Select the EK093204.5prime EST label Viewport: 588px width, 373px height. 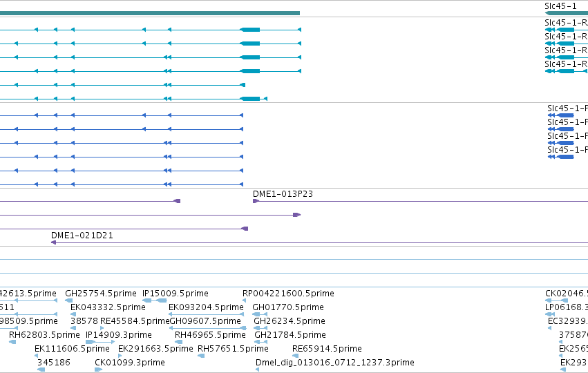pos(206,307)
